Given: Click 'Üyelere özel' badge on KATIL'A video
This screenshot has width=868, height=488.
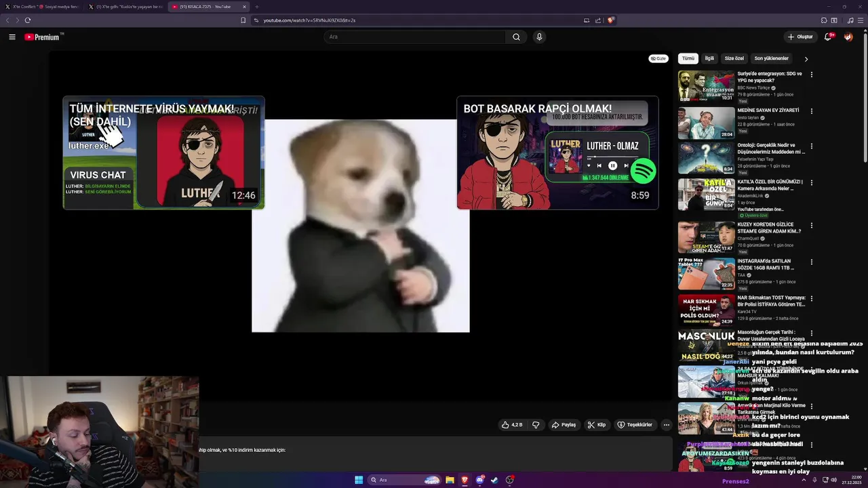Looking at the screenshot, I should (753, 216).
